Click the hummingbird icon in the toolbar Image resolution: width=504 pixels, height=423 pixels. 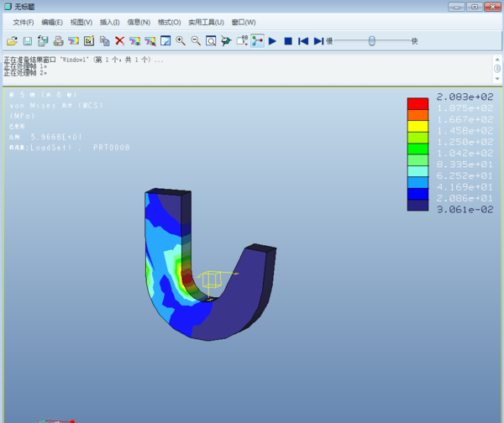pos(226,40)
